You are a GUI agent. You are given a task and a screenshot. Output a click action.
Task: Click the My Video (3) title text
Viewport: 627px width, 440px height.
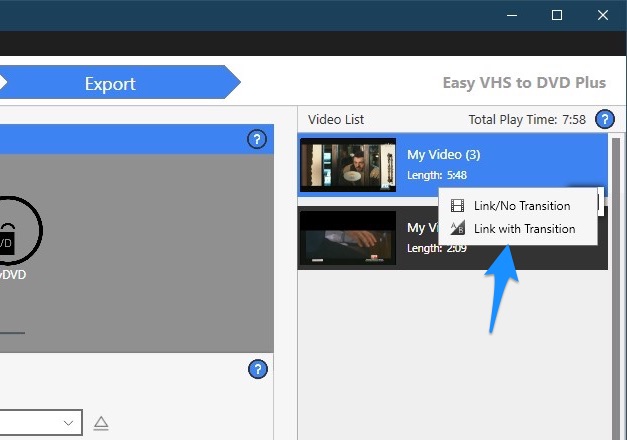pos(443,154)
